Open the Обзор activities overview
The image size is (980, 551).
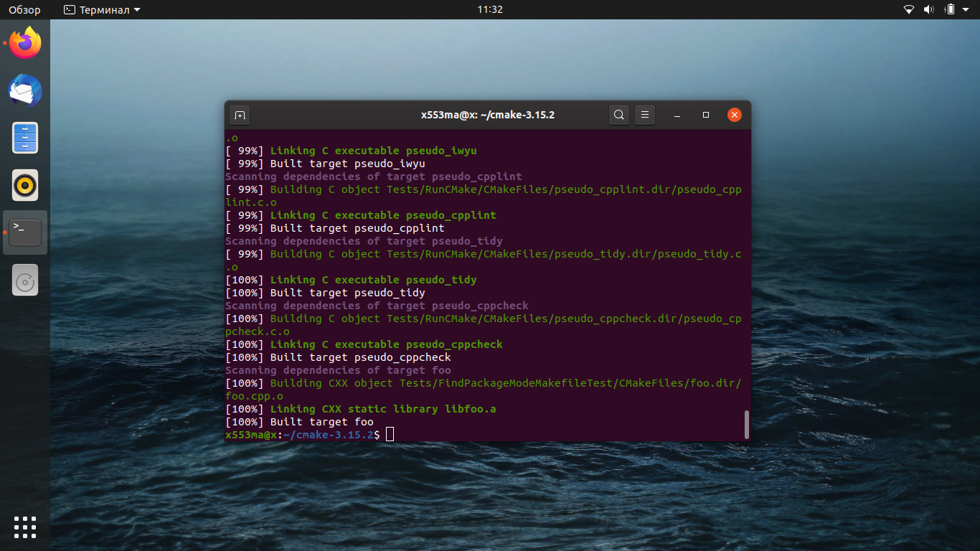point(24,9)
